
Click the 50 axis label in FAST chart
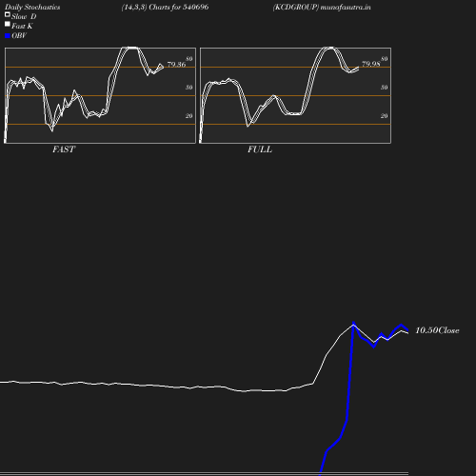coord(189,88)
